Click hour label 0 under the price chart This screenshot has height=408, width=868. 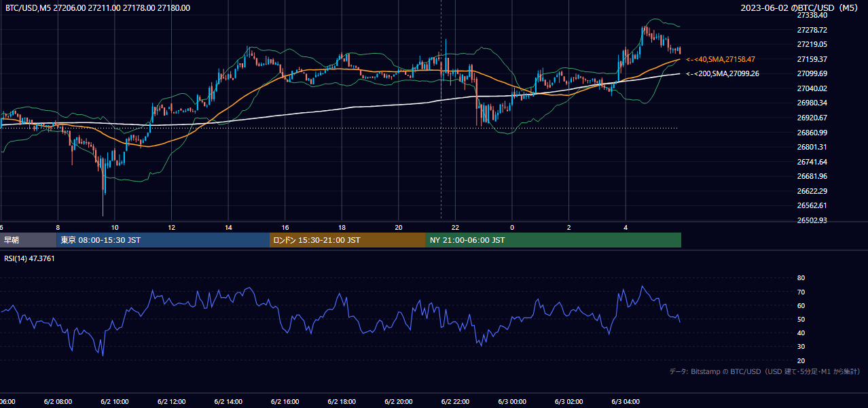[512, 227]
